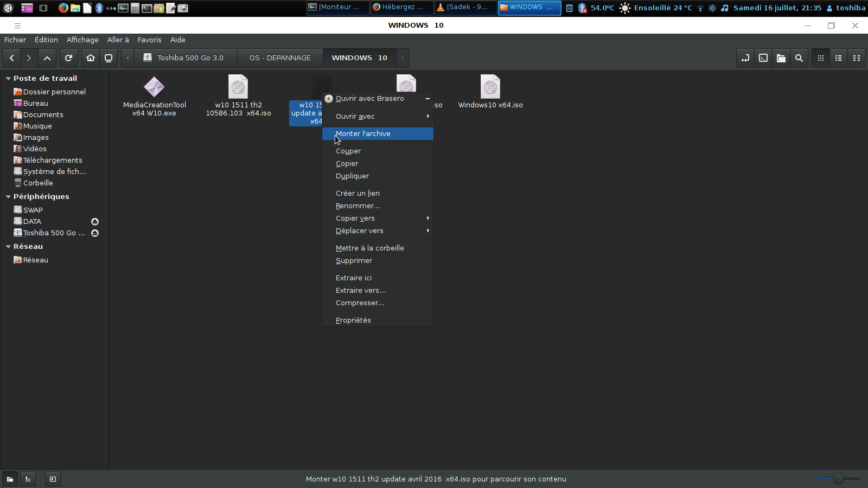Image resolution: width=868 pixels, height=488 pixels.
Task: Click the reload button in toolbar
Action: (x=68, y=58)
